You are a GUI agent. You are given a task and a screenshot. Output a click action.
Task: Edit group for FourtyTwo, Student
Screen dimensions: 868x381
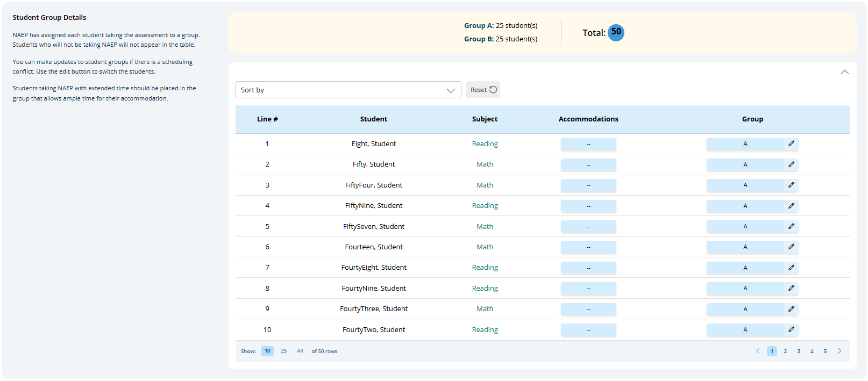791,329
